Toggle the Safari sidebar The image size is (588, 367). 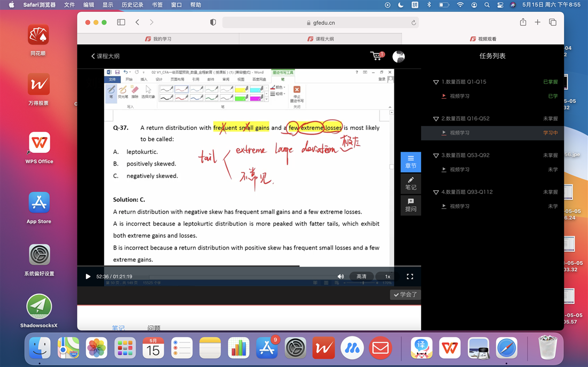tap(121, 22)
